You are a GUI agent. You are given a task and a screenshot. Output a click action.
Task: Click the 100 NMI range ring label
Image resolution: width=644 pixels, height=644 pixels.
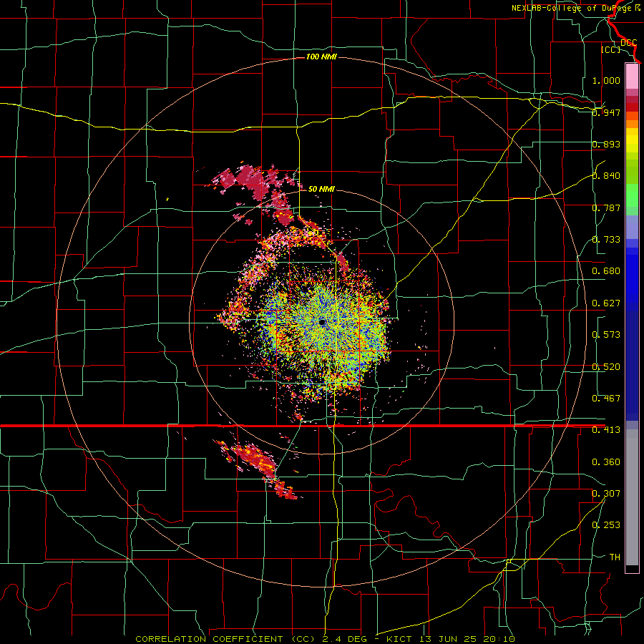[x=321, y=57]
